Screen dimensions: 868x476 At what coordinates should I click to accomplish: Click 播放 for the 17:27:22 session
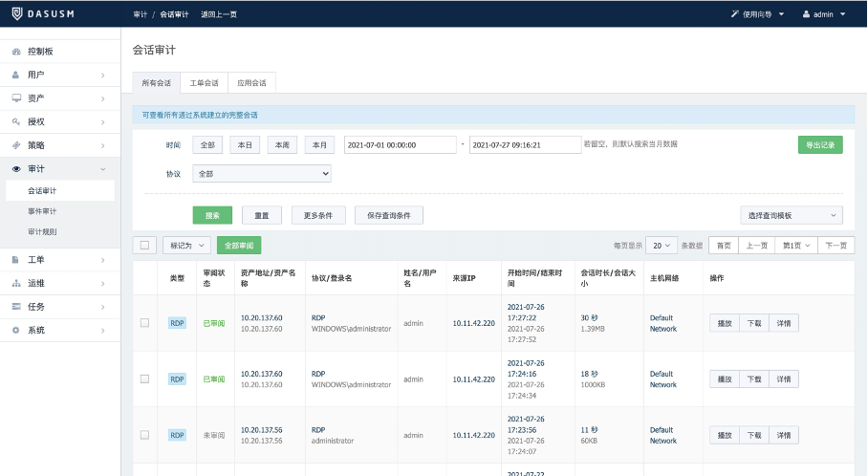(x=725, y=323)
